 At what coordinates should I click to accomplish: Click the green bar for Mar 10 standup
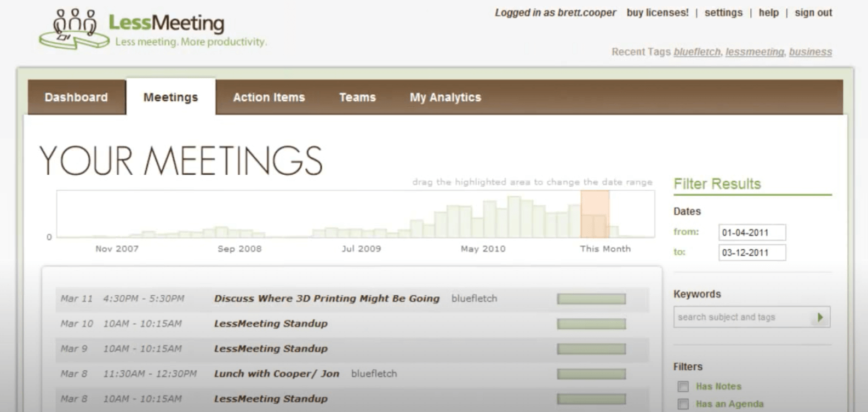tap(591, 324)
